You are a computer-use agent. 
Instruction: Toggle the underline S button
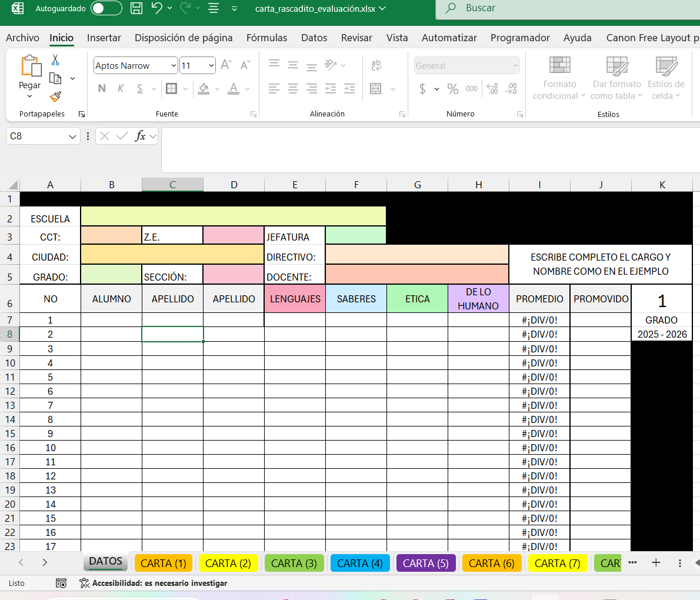[x=140, y=88]
